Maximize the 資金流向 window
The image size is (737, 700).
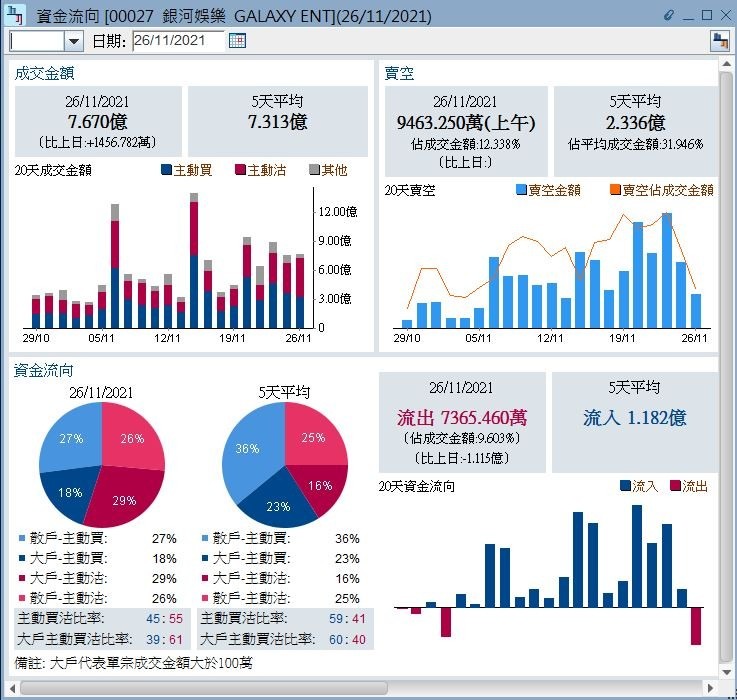pyautogui.click(x=706, y=15)
